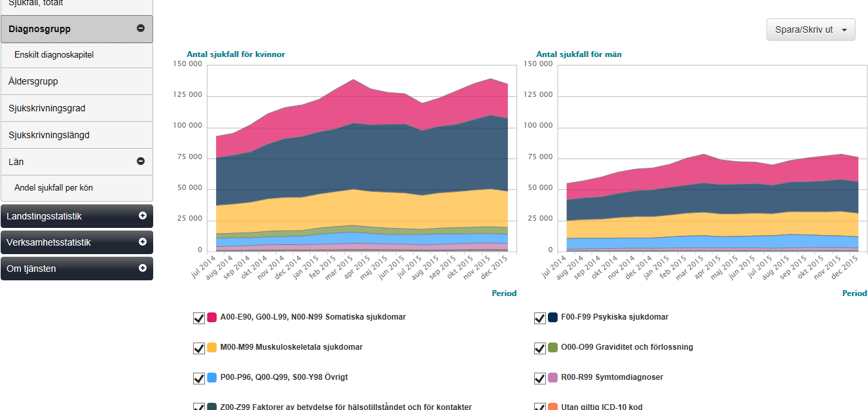The image size is (868, 410).
Task: Collapse the Län section minus icon
Action: (x=140, y=161)
